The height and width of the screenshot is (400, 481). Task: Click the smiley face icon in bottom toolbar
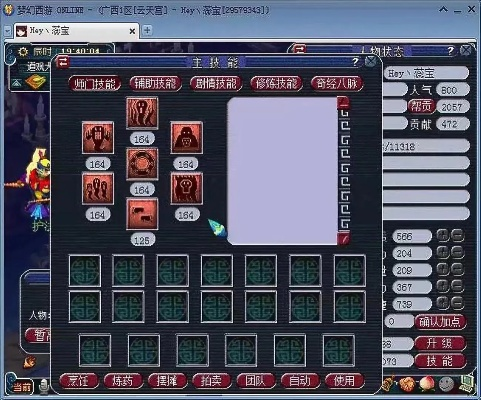click(446, 385)
